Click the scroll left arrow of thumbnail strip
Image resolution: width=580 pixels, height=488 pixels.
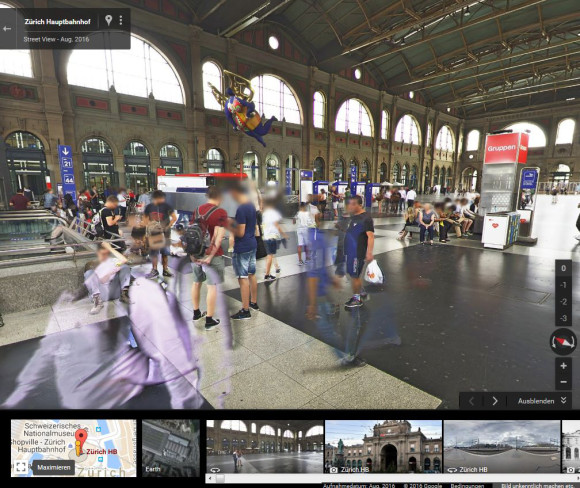210,478
